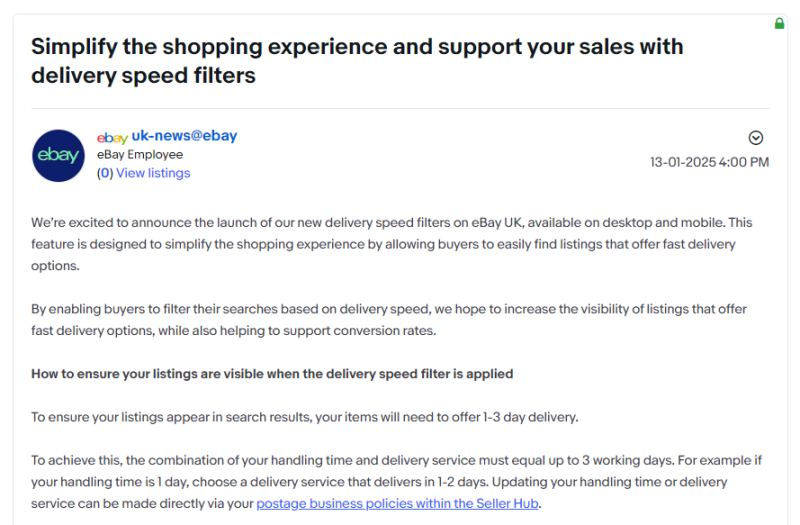The image size is (800, 525).
Task: Click the small eBay logo beside the username
Action: click(x=112, y=137)
